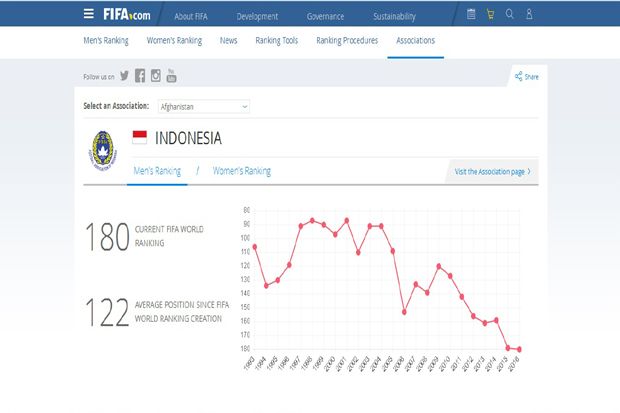Go to Men's Ranking in top navigation
The height and width of the screenshot is (413, 620).
click(106, 40)
